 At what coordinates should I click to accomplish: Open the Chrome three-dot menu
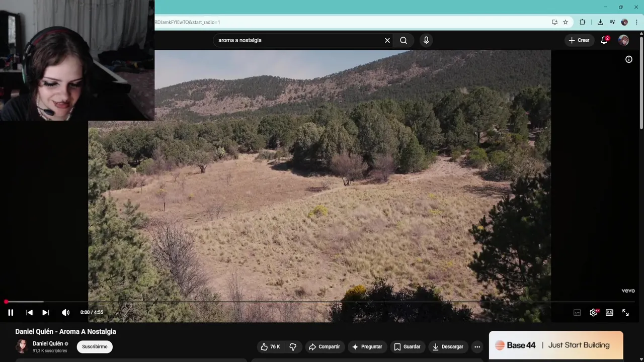(636, 22)
